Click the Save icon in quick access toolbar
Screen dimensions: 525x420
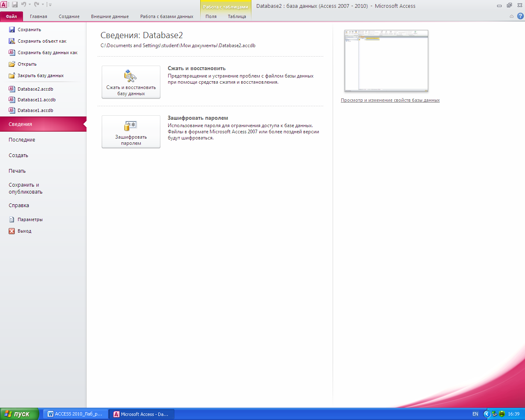[15, 5]
